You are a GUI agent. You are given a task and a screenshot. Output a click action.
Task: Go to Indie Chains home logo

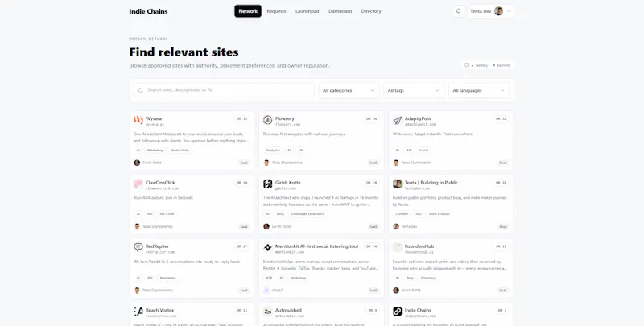[148, 11]
